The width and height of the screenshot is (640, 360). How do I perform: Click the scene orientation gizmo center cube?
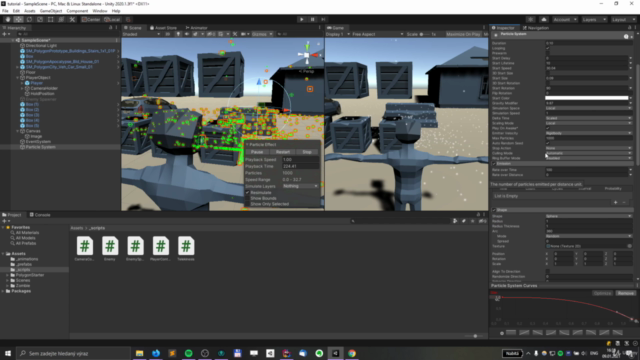coord(307,55)
